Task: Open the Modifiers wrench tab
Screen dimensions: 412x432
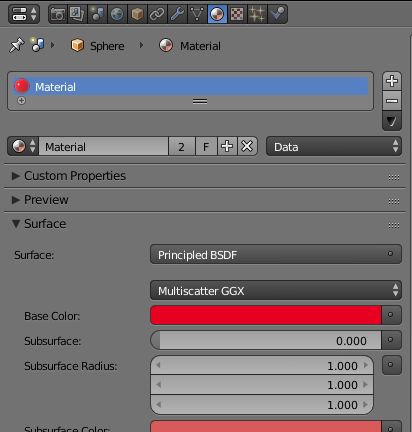Action: click(177, 14)
